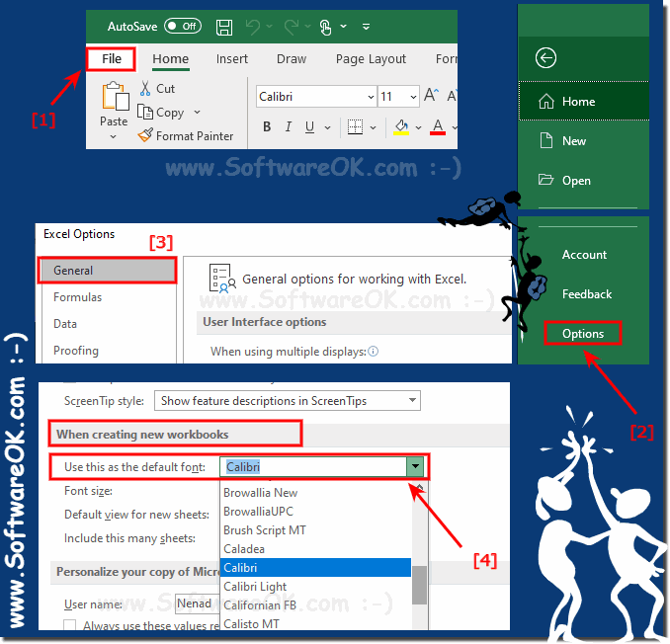Open the ScreenTip style dropdown
The height and width of the screenshot is (644, 670).
click(288, 401)
